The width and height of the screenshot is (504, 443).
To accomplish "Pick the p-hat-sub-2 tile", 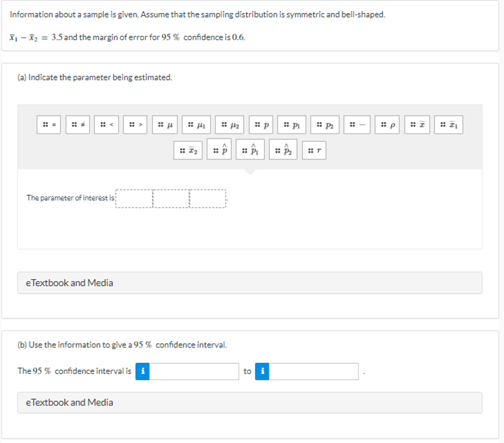I will pyautogui.click(x=283, y=149).
